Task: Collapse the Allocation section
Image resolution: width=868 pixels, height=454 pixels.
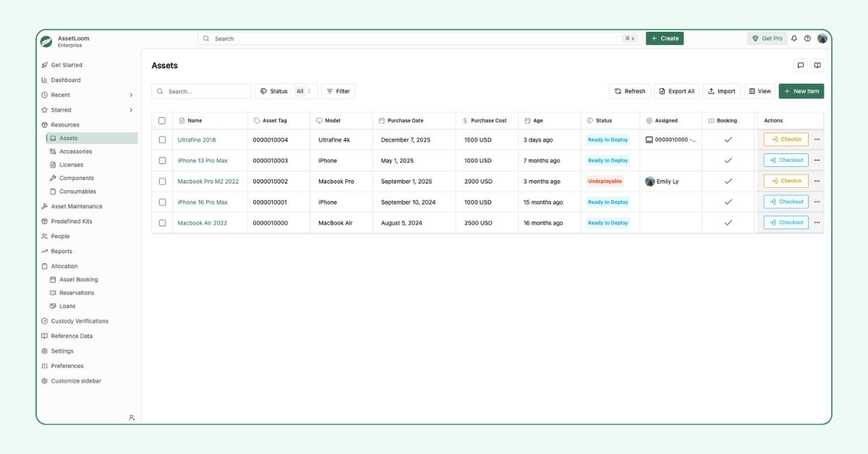Action: point(64,266)
